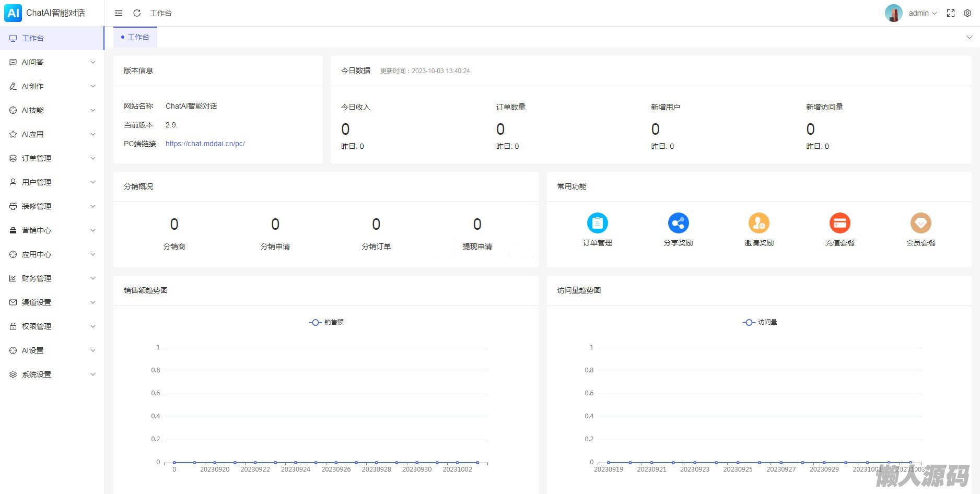
Task: Expand the 订单管理 sidebar submenu
Action: coord(52,158)
